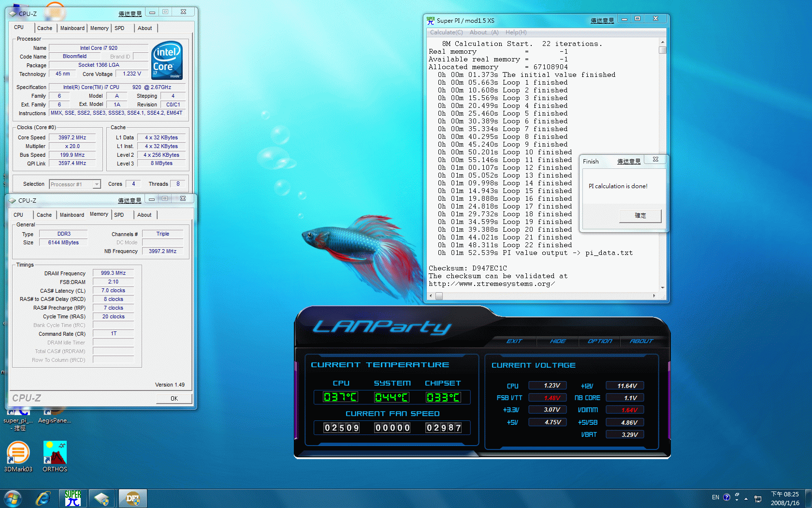Click the xtremesystems.org URL text

(492, 284)
